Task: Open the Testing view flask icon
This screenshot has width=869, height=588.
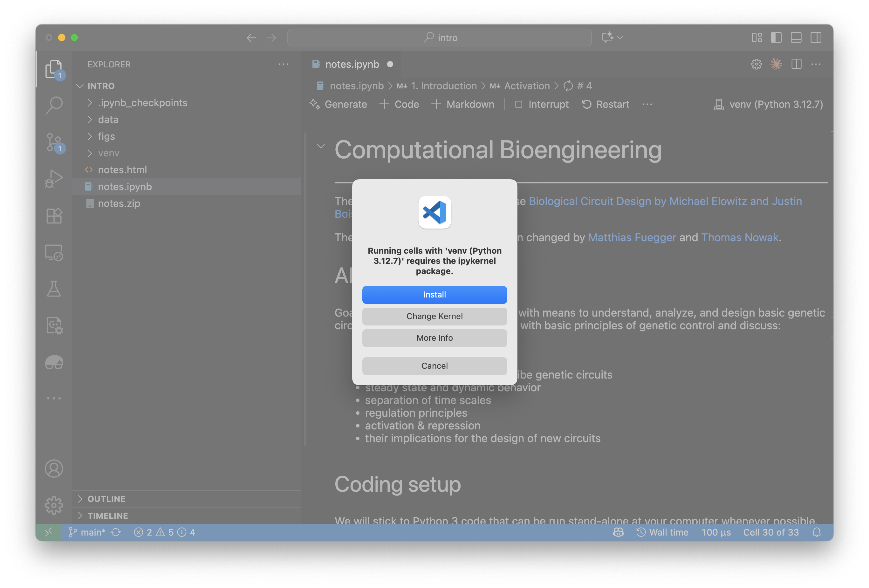Action: pos(54,289)
